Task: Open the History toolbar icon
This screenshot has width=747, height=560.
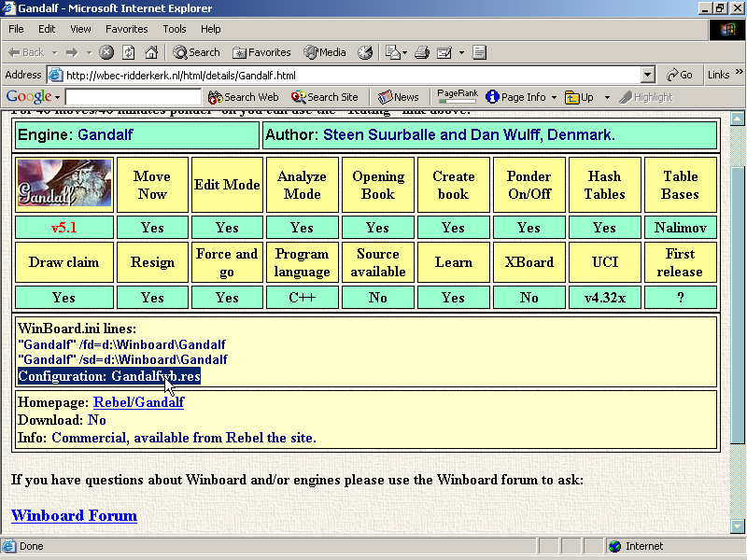Action: 365,52
